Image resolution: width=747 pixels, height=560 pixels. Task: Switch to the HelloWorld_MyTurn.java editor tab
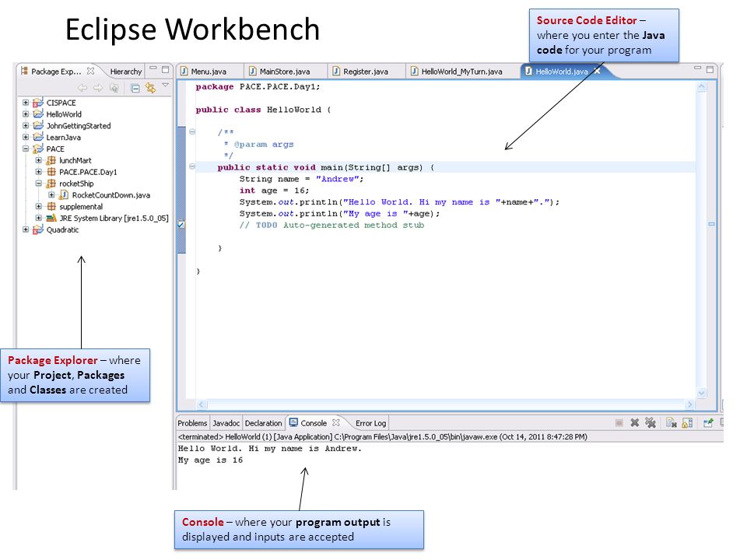(461, 72)
